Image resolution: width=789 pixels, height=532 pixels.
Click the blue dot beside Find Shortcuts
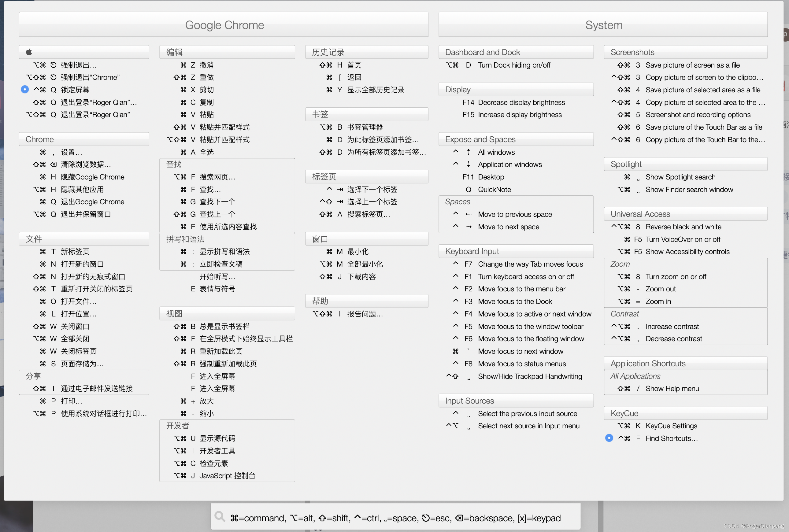[x=609, y=438]
